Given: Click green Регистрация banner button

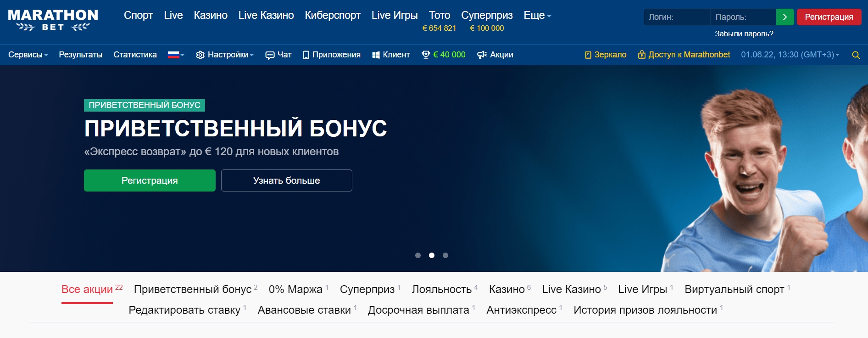Looking at the screenshot, I should click(150, 180).
